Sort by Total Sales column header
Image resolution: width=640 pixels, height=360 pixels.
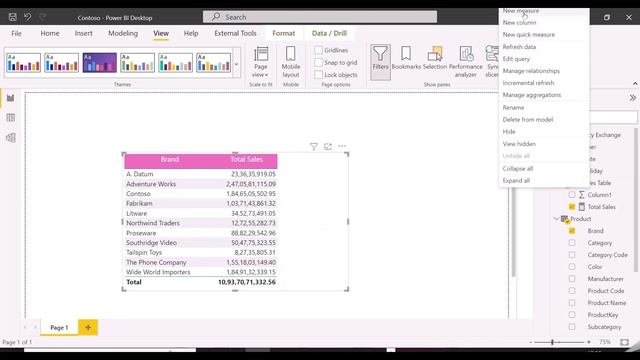point(247,160)
